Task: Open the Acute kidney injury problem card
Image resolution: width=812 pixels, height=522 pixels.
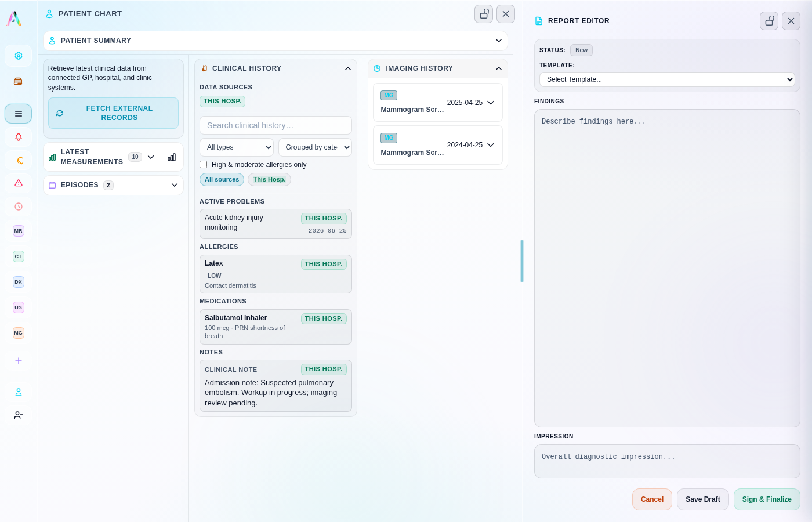Action: (275, 224)
